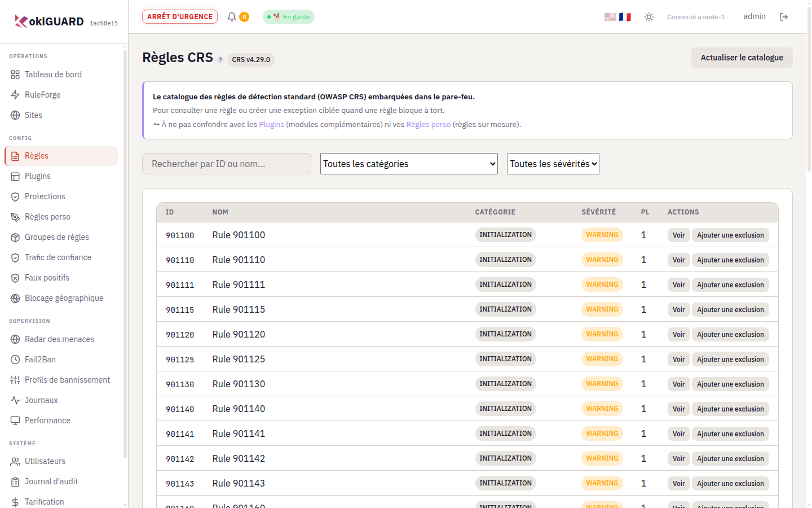Click the NOM column header
The height and width of the screenshot is (508, 812).
click(220, 212)
